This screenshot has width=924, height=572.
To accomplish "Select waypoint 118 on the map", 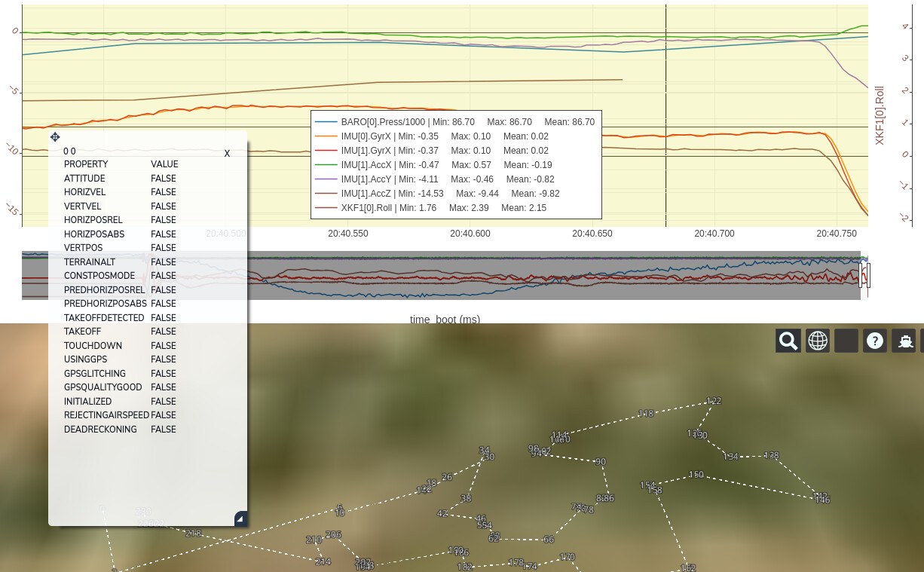I will 646,414.
